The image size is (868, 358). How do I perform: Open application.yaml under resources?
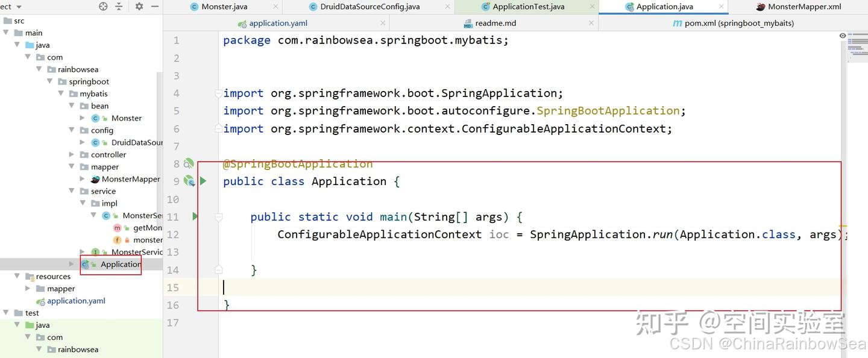click(x=76, y=301)
